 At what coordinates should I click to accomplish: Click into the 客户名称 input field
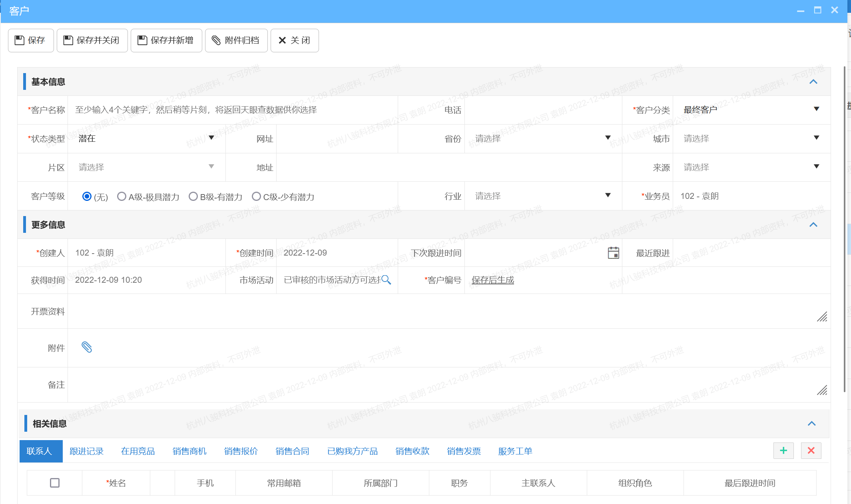click(x=232, y=110)
